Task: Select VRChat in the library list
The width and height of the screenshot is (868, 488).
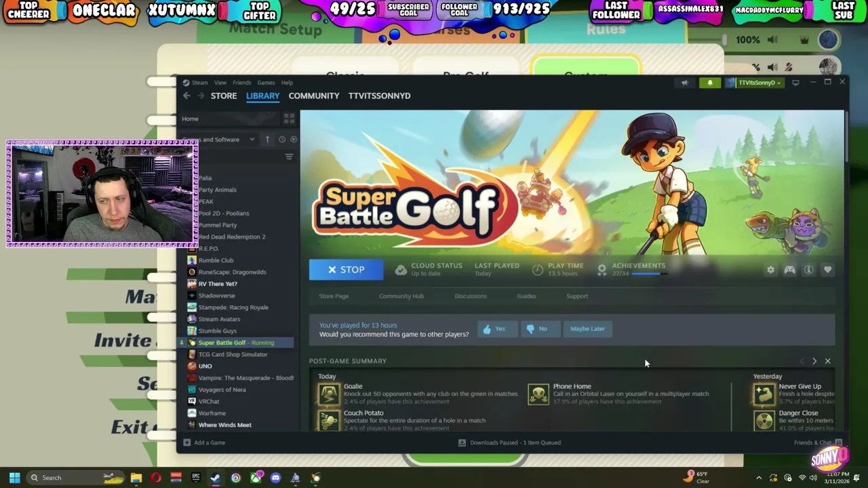Action: [x=209, y=401]
